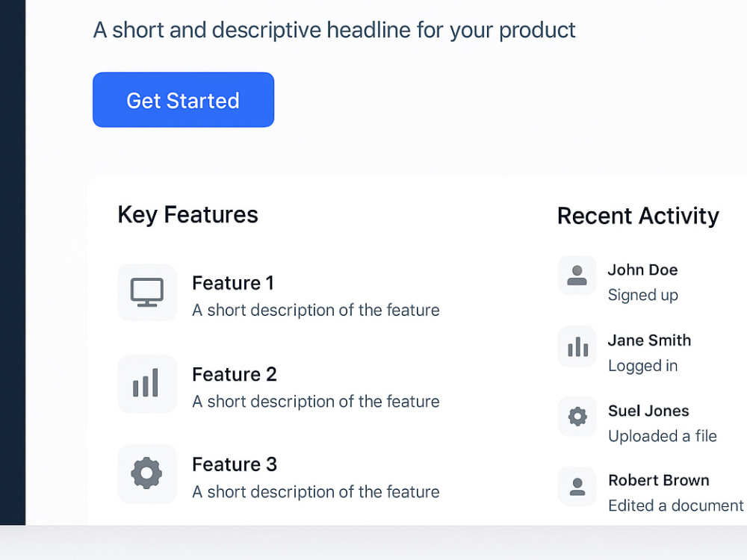Click the user icon beside Robert Brown
The height and width of the screenshot is (560, 747).
pyautogui.click(x=577, y=486)
